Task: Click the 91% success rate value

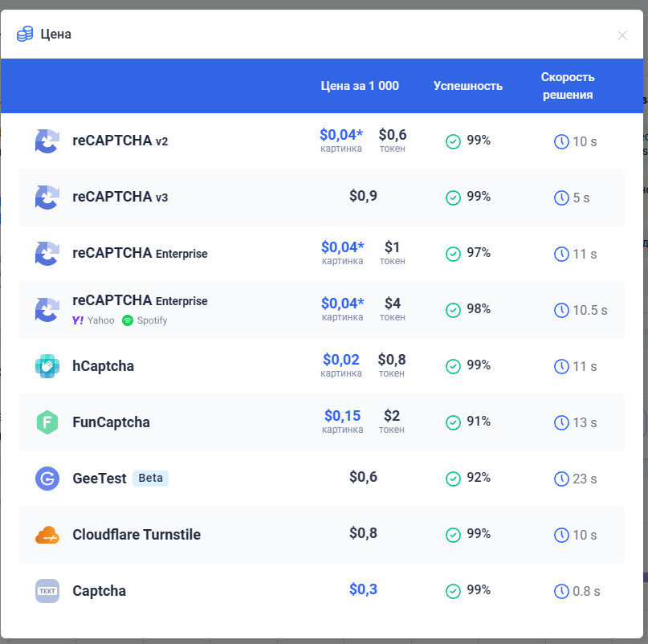Action: click(x=479, y=422)
